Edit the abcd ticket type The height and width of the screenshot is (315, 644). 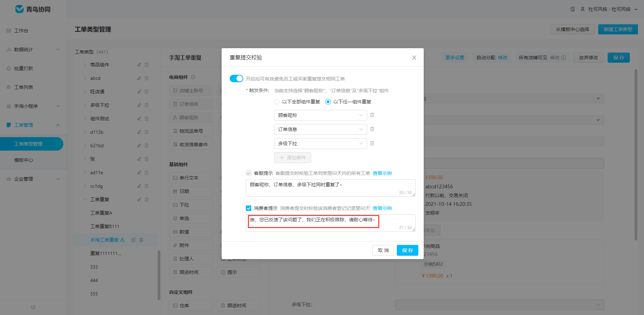(x=139, y=78)
